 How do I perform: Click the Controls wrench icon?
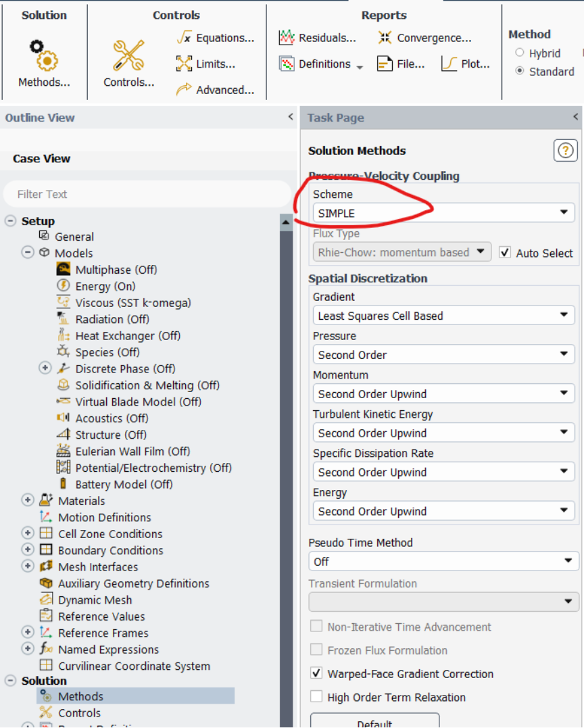[128, 56]
